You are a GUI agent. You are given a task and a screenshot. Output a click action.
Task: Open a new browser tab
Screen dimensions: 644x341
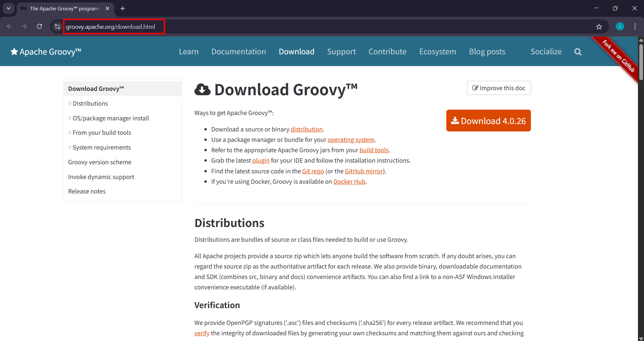point(123,8)
